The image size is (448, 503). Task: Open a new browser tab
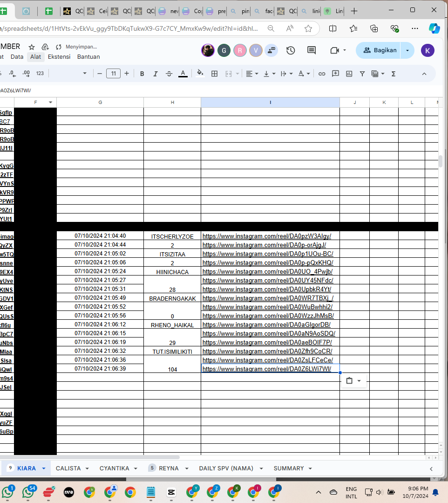(354, 11)
